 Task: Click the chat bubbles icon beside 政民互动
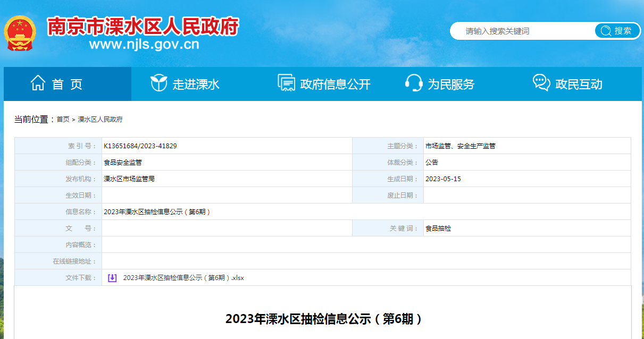(x=541, y=83)
